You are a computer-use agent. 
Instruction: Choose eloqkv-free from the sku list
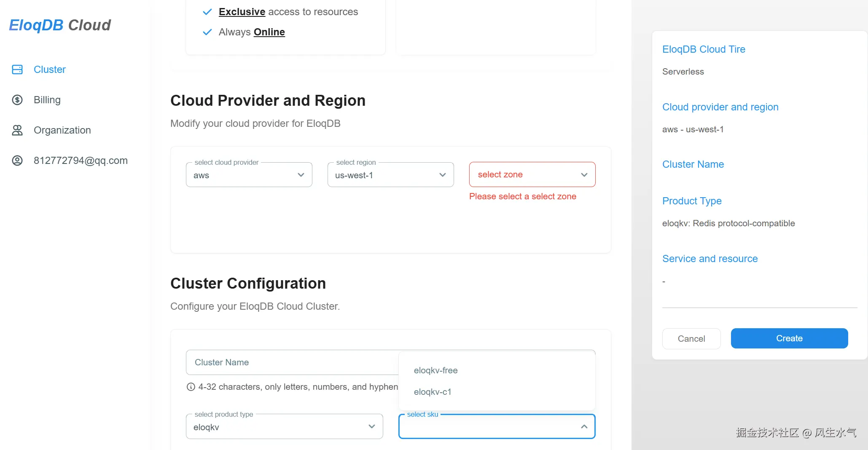[x=436, y=370]
